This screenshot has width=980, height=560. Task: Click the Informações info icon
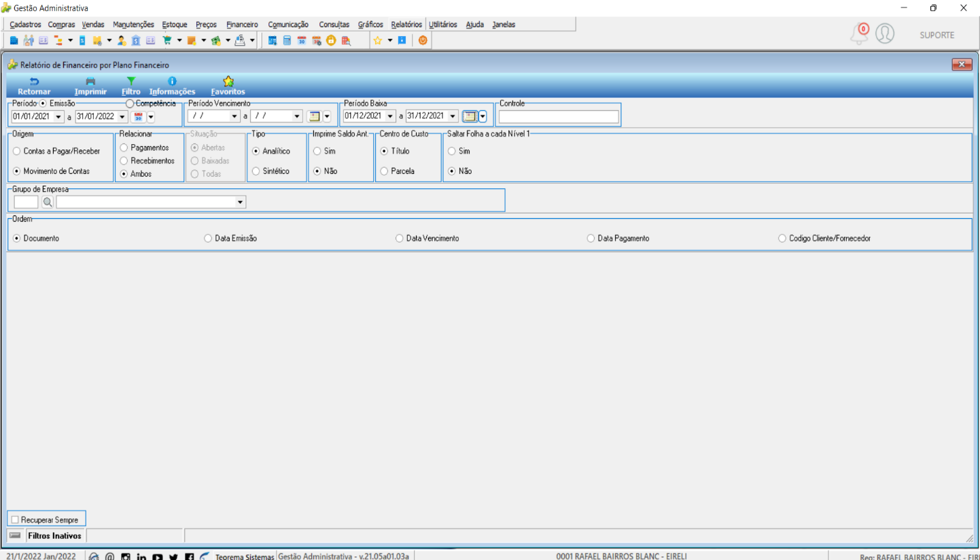coord(172,81)
